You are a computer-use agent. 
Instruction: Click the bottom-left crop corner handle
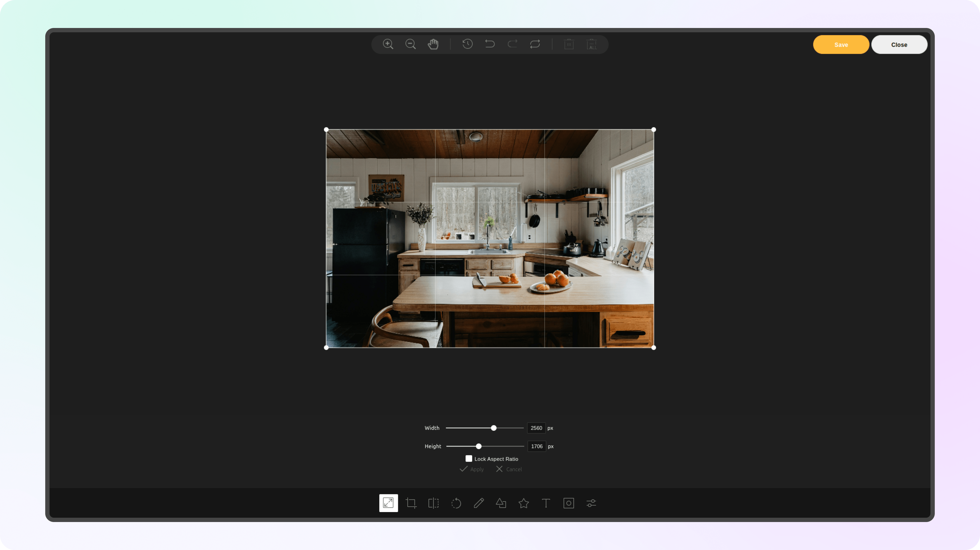326,347
